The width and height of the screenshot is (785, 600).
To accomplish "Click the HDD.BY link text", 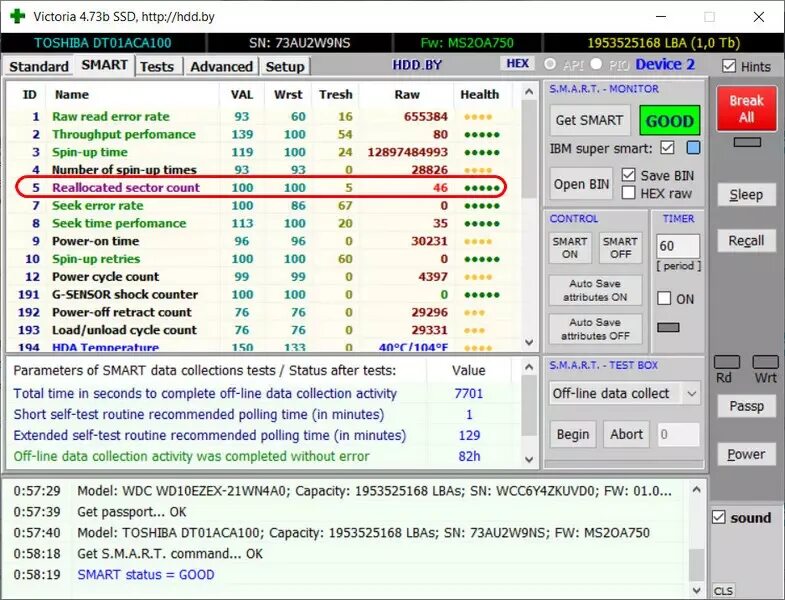I will pos(417,65).
